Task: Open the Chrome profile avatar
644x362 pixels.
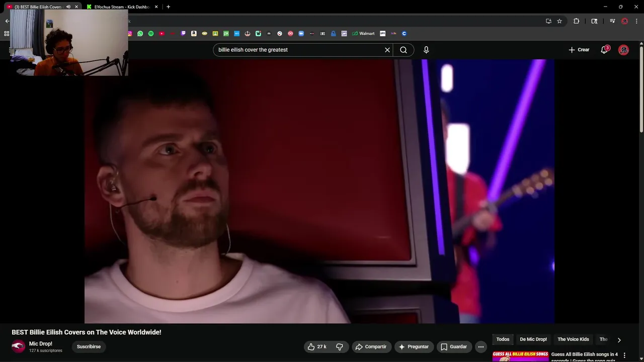Action: tap(624, 21)
